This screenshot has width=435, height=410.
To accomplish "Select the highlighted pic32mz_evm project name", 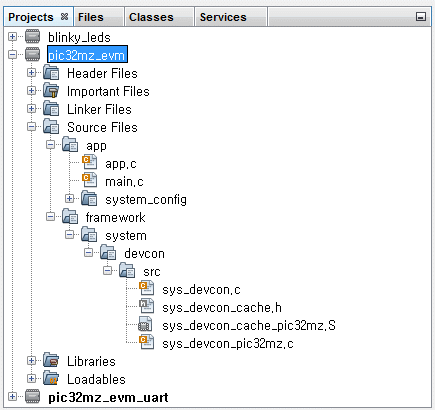I will [87, 54].
